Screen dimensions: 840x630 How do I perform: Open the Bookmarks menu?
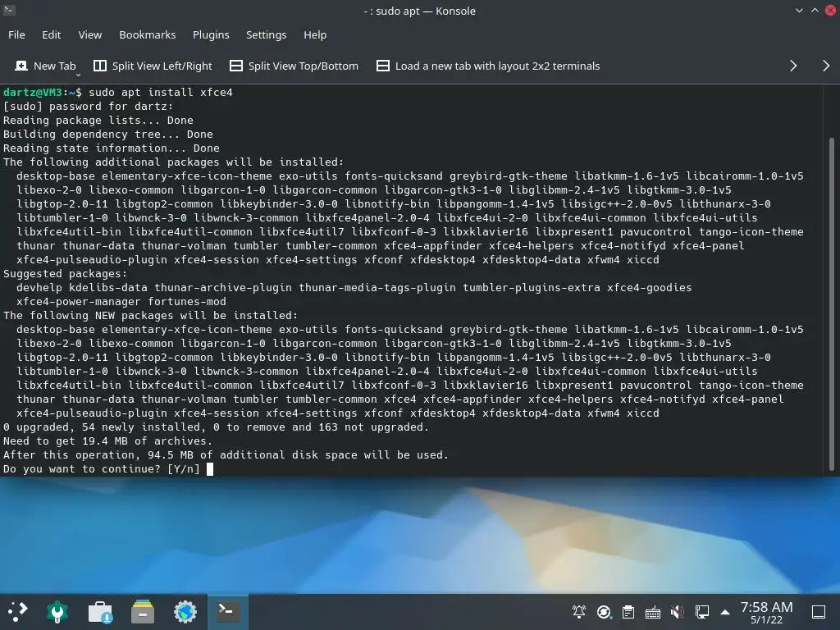147,34
